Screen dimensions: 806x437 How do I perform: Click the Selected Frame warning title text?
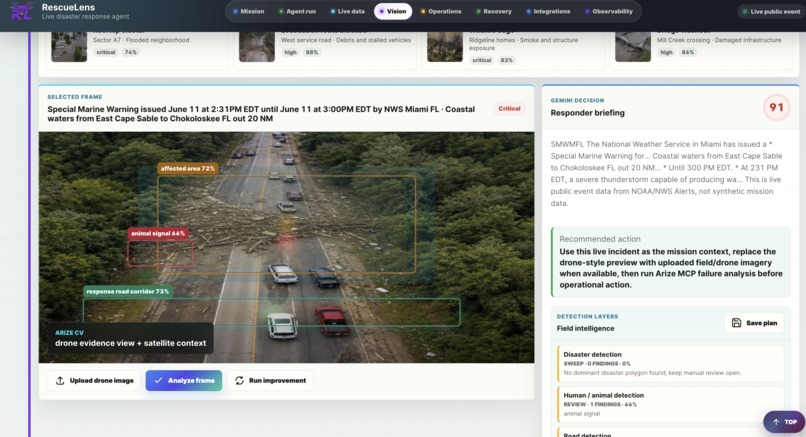coord(261,114)
